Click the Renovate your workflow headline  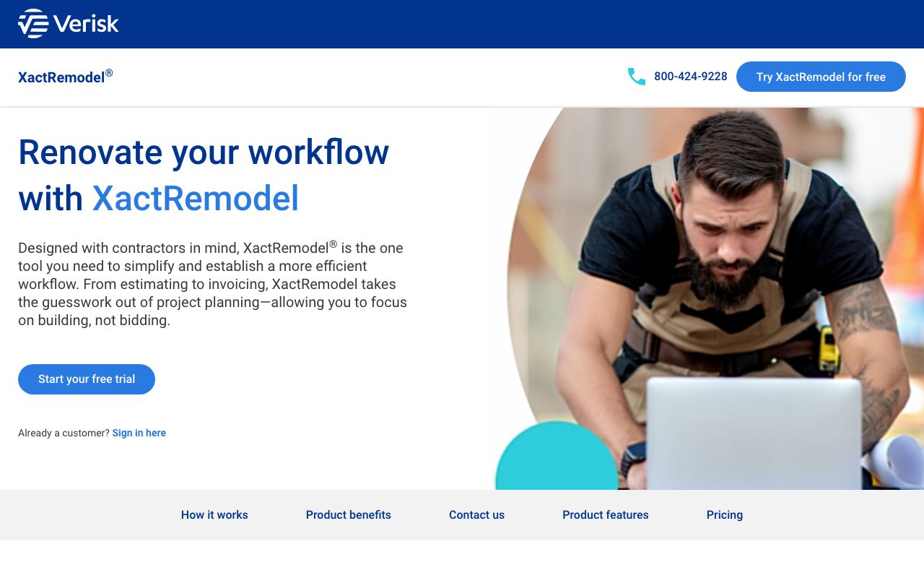(204, 152)
